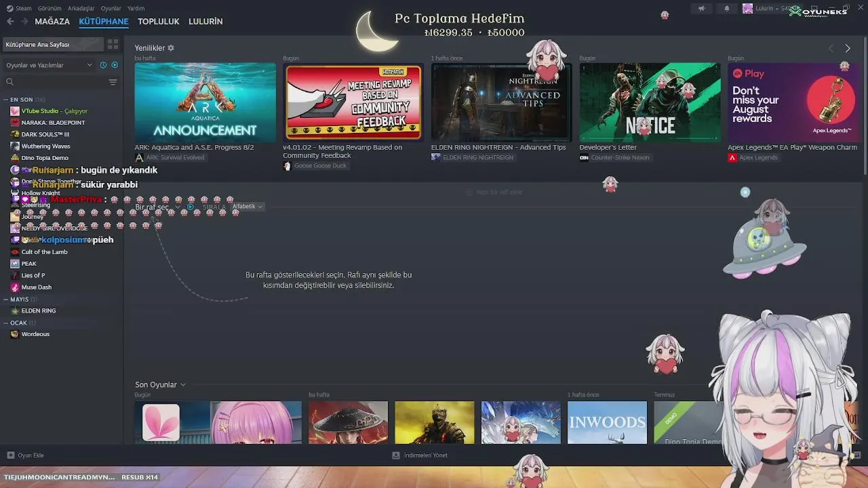The image size is (868, 488).
Task: Open the Görünüm menu
Action: pos(50,8)
